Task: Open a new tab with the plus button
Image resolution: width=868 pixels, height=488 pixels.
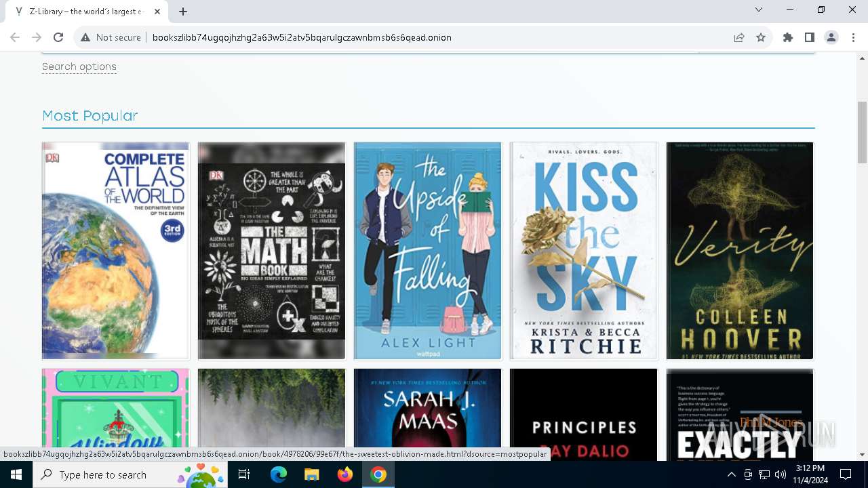Action: (183, 12)
